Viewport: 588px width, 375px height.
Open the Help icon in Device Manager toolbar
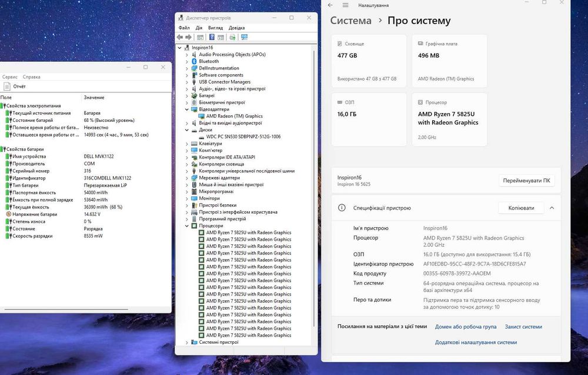click(212, 37)
